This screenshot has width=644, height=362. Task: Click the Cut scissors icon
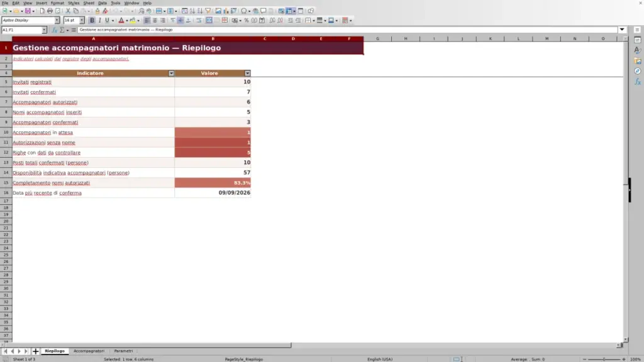coord(68,11)
